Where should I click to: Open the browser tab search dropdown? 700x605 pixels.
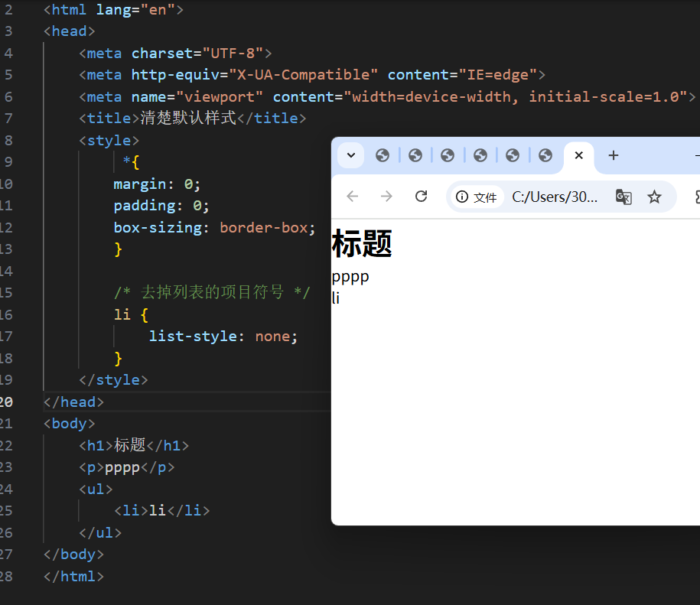click(351, 155)
